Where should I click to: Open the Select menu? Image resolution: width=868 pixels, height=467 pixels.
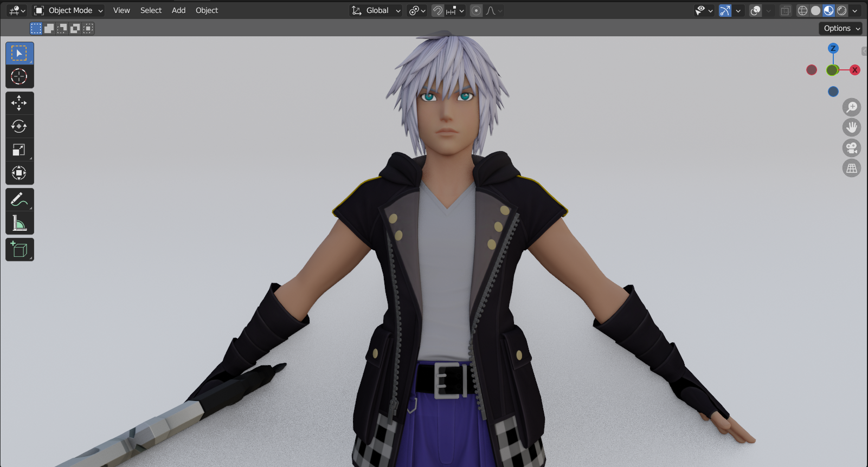[x=151, y=10]
